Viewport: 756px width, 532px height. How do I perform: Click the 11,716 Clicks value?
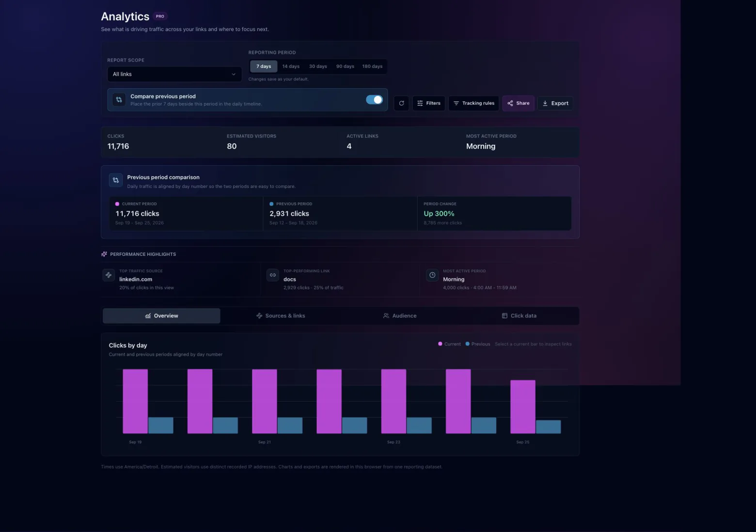[x=118, y=146]
